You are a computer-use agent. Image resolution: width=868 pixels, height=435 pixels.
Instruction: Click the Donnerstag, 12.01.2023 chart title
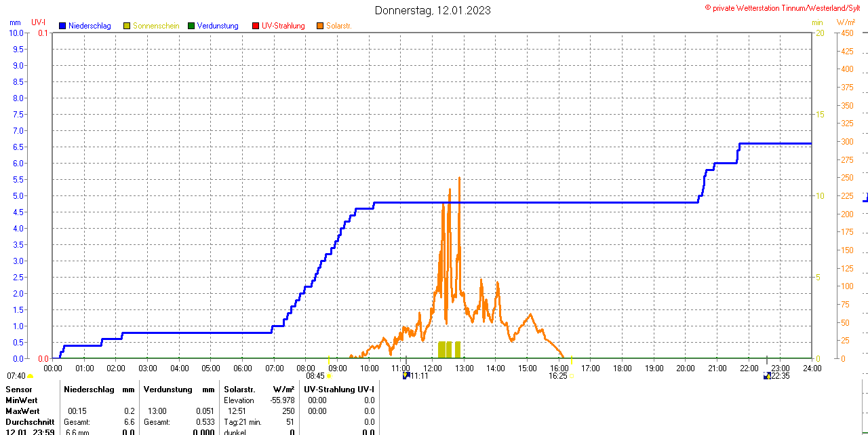point(433,10)
